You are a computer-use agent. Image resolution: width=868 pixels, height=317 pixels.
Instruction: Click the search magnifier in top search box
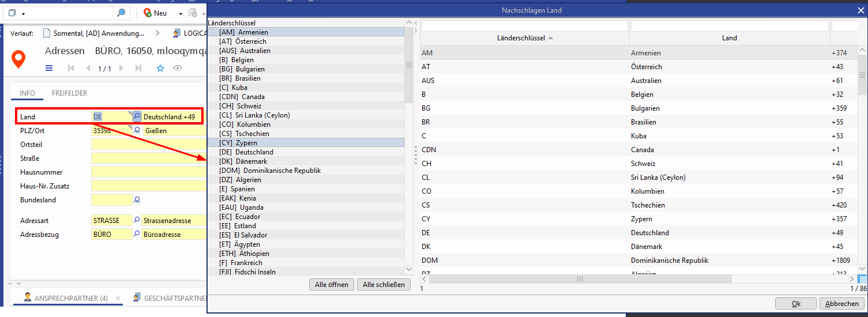tap(121, 13)
